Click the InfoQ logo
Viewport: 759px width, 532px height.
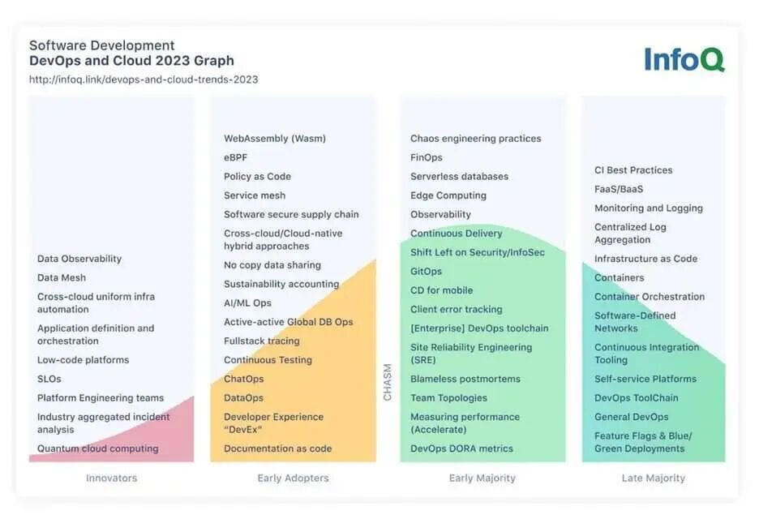(x=684, y=59)
